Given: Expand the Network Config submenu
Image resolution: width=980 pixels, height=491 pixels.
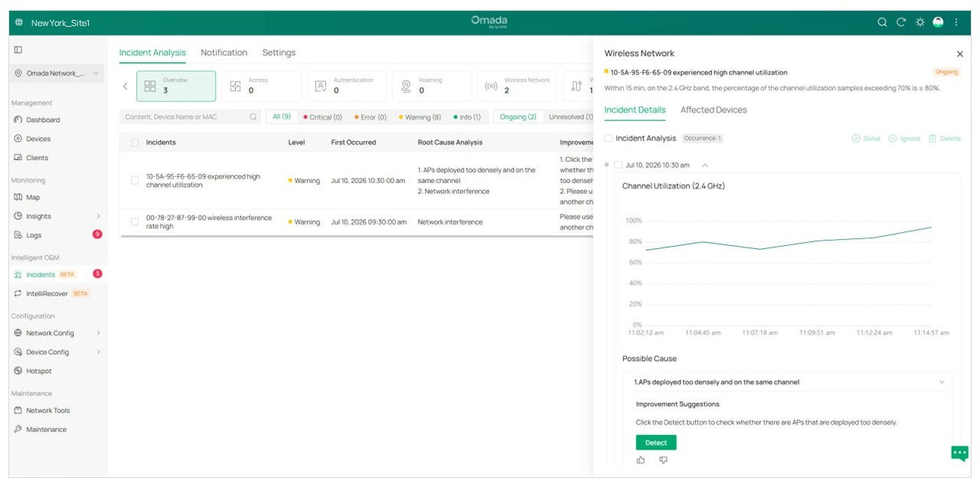Looking at the screenshot, I should [x=98, y=333].
